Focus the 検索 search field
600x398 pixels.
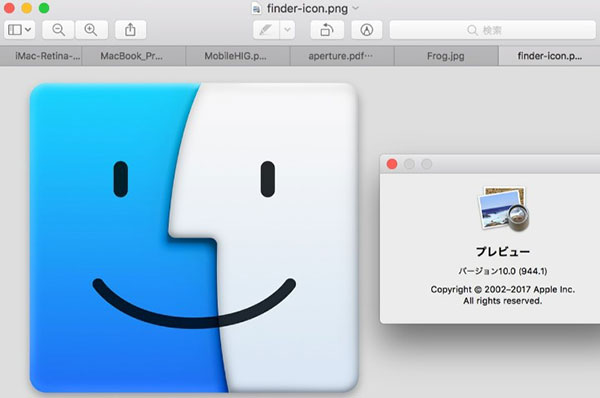(x=492, y=30)
